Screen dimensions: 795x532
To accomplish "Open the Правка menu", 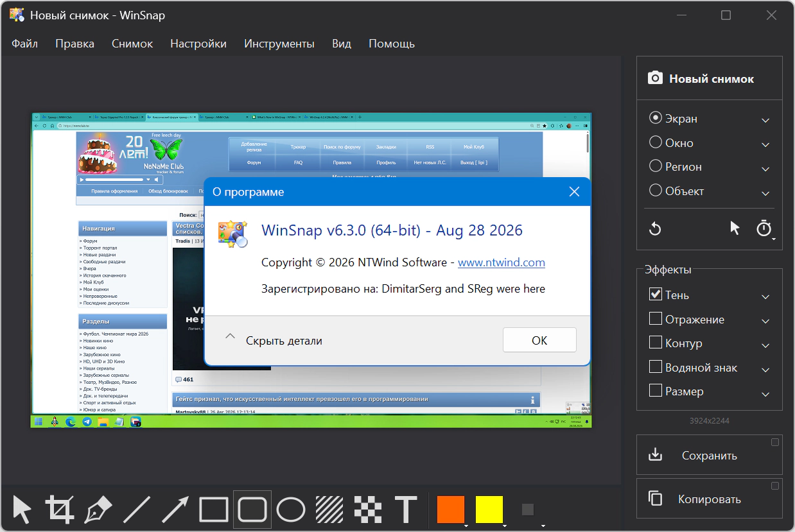I will [74, 44].
